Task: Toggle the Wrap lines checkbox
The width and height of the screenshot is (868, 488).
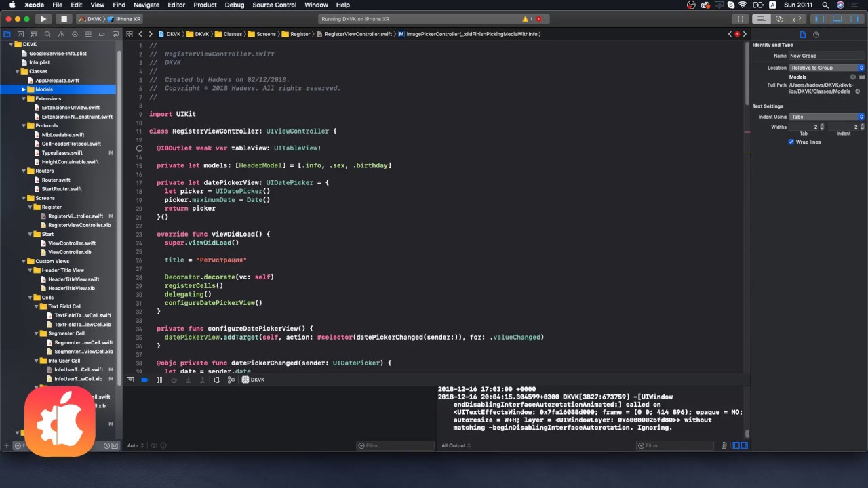Action: pos(791,142)
